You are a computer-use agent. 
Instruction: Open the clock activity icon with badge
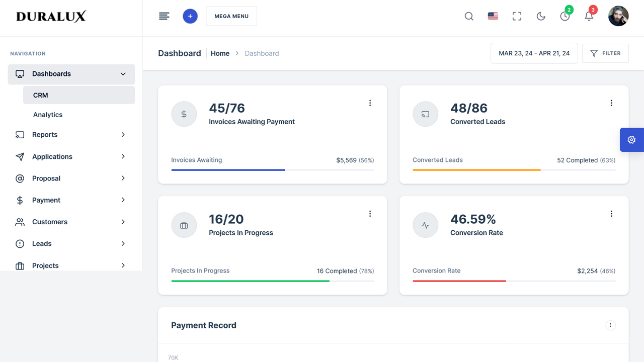(x=565, y=16)
